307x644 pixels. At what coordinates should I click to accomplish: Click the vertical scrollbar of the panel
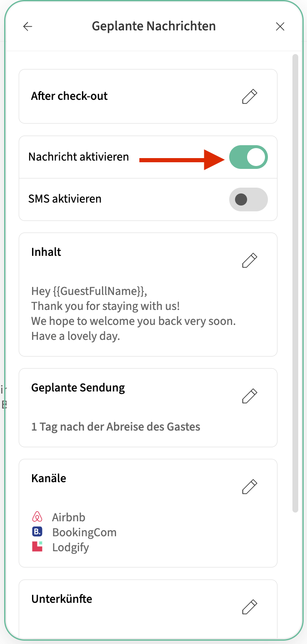tap(295, 283)
